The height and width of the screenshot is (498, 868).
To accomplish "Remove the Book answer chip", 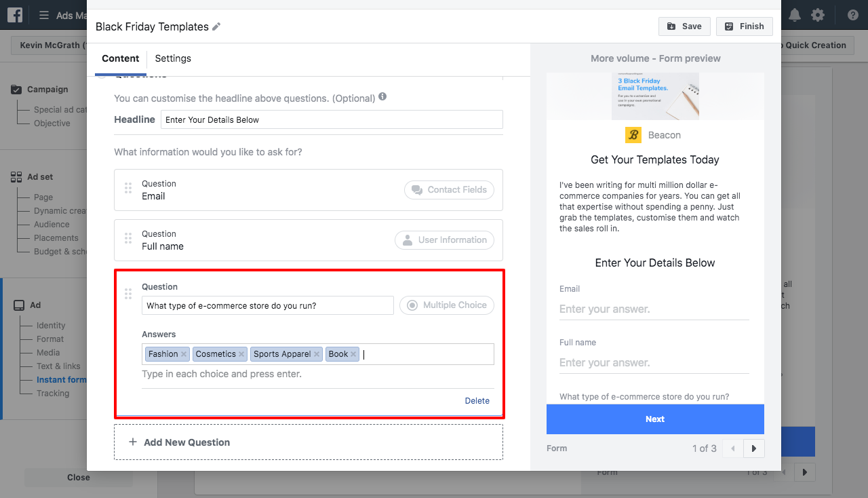I will coord(355,353).
